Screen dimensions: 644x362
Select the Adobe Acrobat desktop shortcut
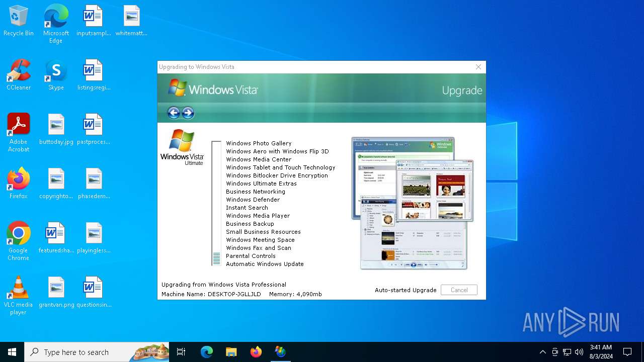point(19,132)
